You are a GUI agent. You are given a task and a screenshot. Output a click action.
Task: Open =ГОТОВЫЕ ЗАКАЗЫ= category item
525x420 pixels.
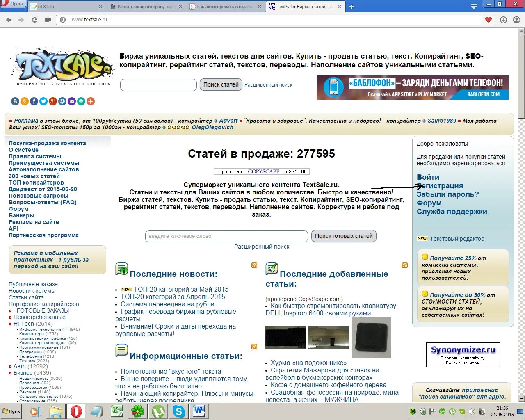[43, 310]
